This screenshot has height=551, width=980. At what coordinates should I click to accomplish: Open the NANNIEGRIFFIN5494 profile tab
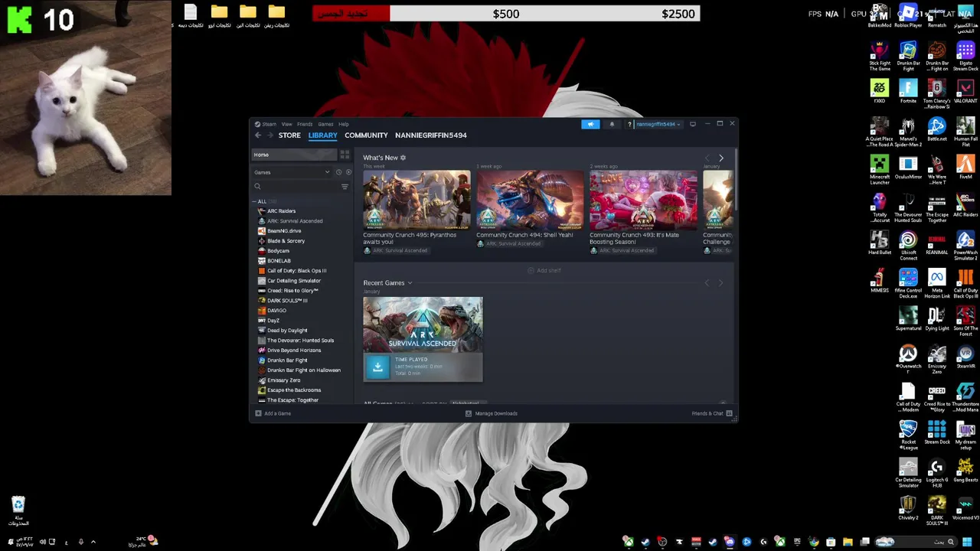click(x=431, y=135)
